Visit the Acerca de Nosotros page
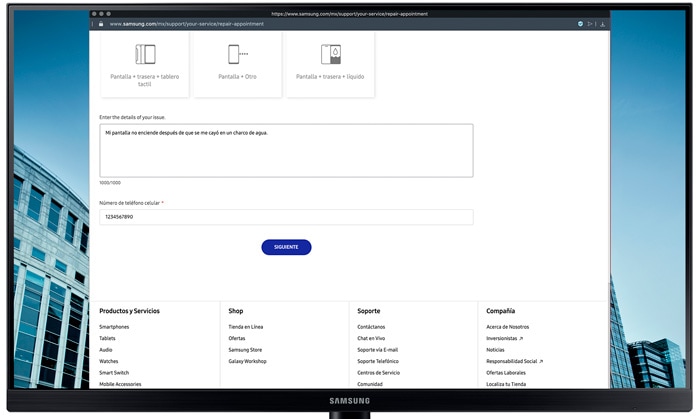The height and width of the screenshot is (419, 698). [x=508, y=327]
